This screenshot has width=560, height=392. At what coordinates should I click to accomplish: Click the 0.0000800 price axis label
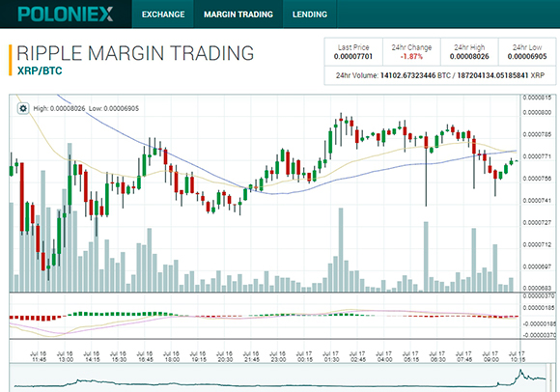[x=537, y=112]
